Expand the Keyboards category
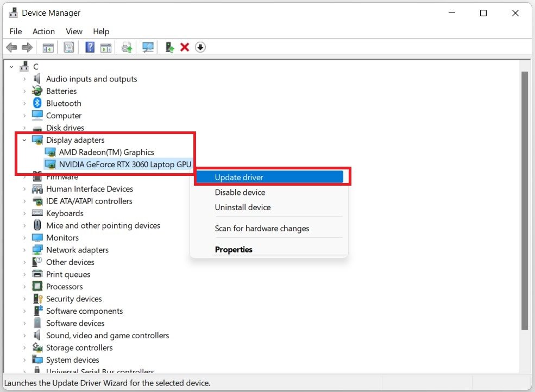This screenshot has height=392, width=535. tap(24, 213)
